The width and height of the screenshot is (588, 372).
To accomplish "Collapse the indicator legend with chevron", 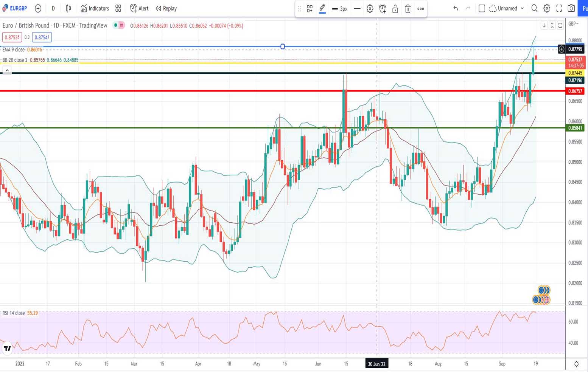I will pyautogui.click(x=7, y=70).
